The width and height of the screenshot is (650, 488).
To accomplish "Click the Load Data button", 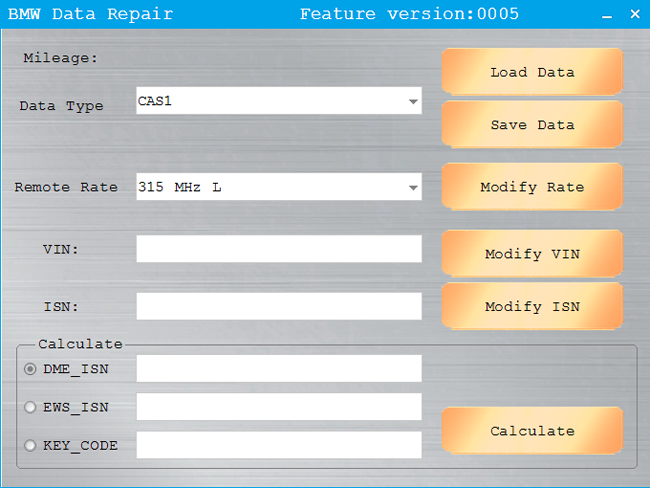I will [x=532, y=72].
